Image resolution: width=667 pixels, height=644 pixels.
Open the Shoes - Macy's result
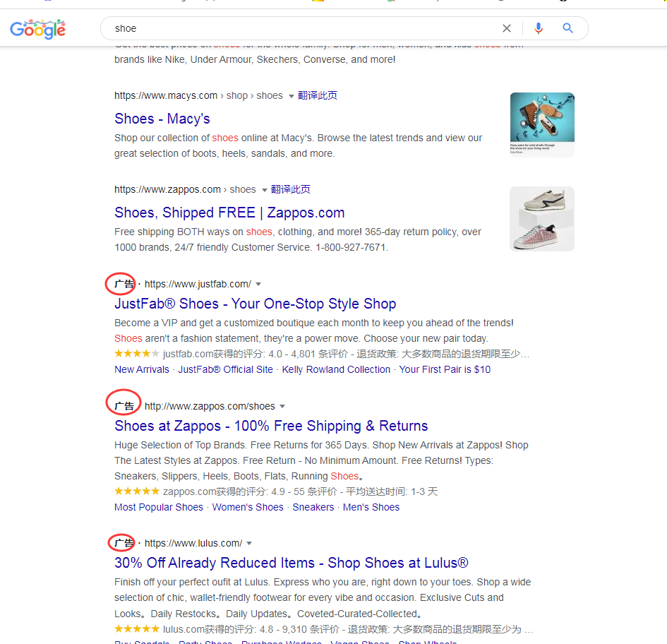162,119
